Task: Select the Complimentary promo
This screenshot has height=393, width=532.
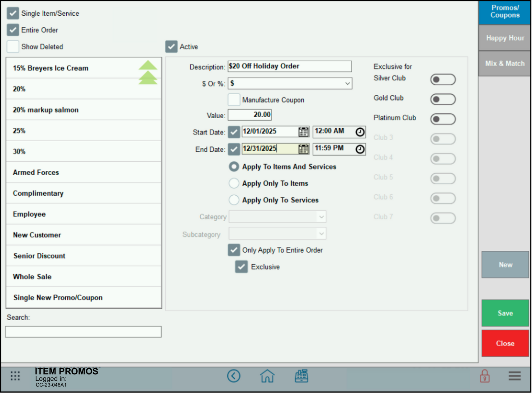Action: click(x=84, y=193)
